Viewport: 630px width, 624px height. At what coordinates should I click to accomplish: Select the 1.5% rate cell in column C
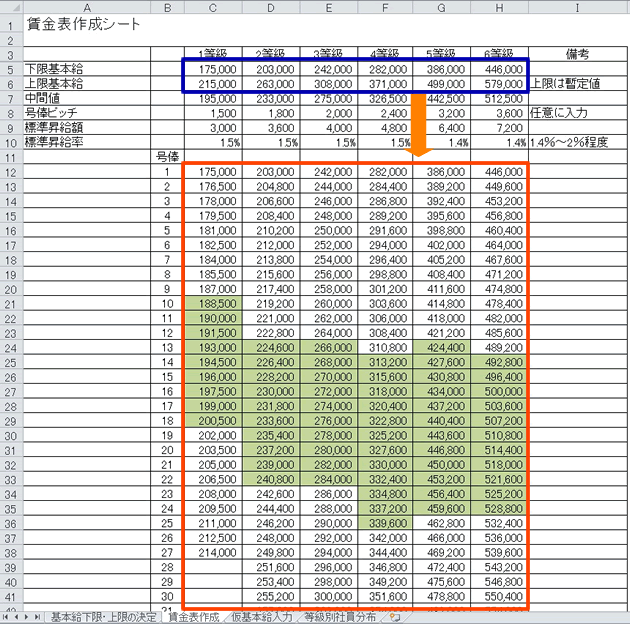pyautogui.click(x=213, y=142)
